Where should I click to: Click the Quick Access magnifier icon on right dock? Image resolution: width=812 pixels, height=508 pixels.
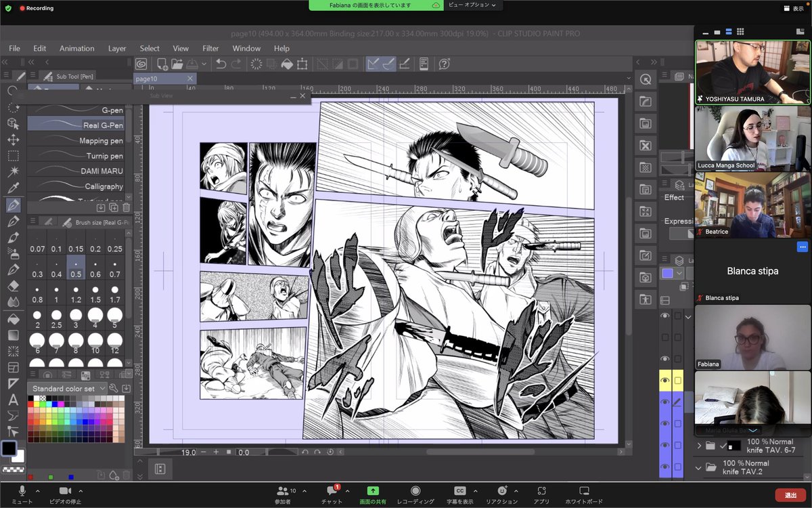click(646, 79)
